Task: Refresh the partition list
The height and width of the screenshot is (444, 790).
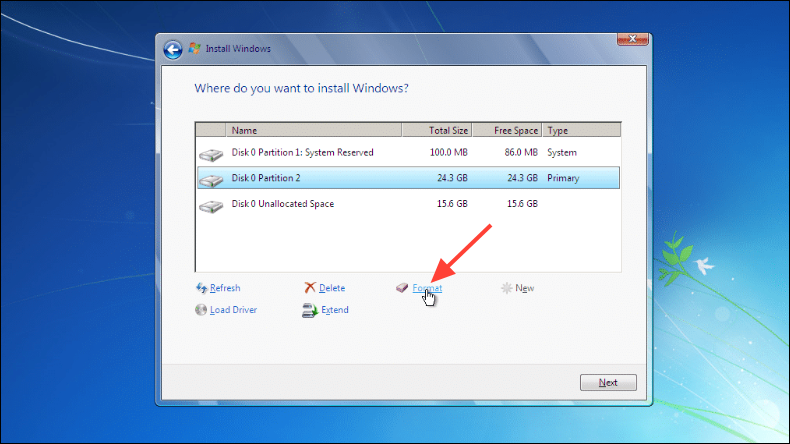Action: (225, 288)
